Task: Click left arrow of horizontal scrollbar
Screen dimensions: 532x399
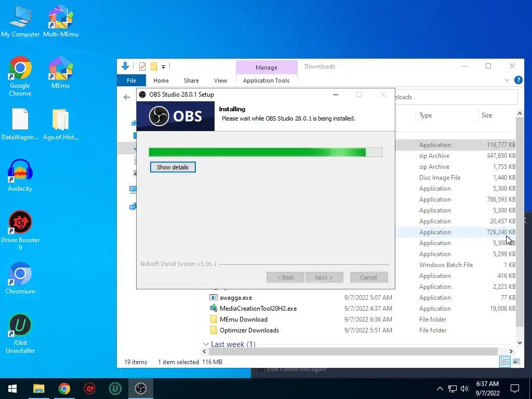Action: 205,351
